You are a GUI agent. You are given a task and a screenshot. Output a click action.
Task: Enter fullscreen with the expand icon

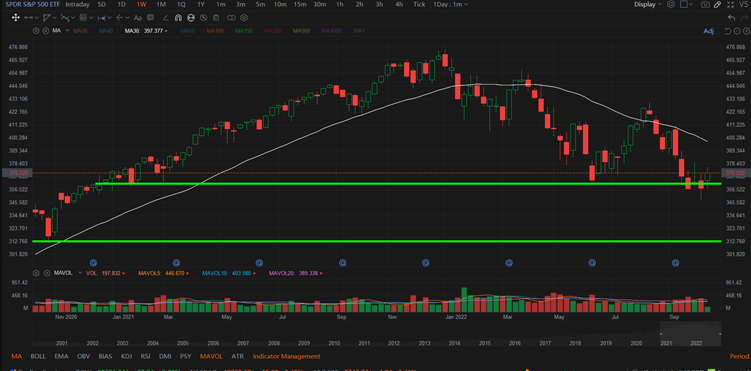(730, 4)
